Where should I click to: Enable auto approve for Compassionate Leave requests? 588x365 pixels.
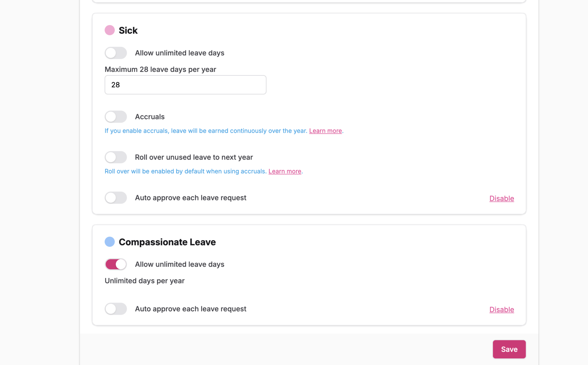click(116, 309)
